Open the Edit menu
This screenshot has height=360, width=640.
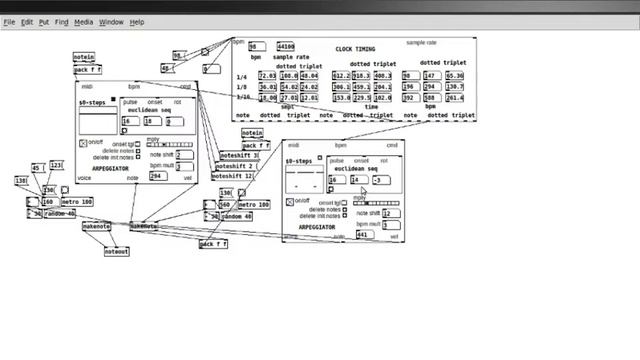[x=27, y=22]
